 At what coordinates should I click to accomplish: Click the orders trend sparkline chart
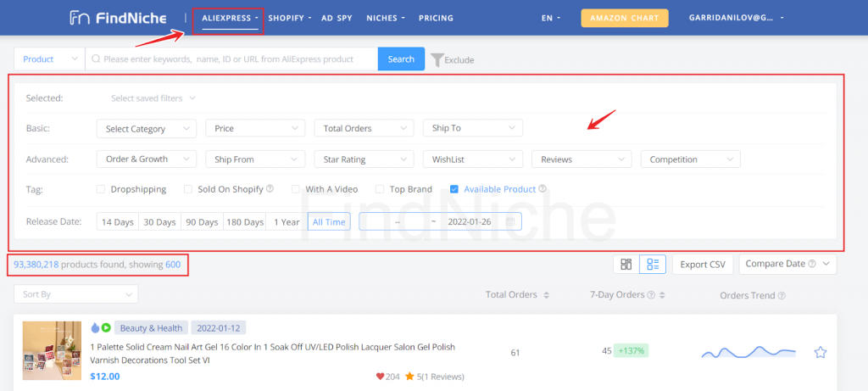(748, 352)
